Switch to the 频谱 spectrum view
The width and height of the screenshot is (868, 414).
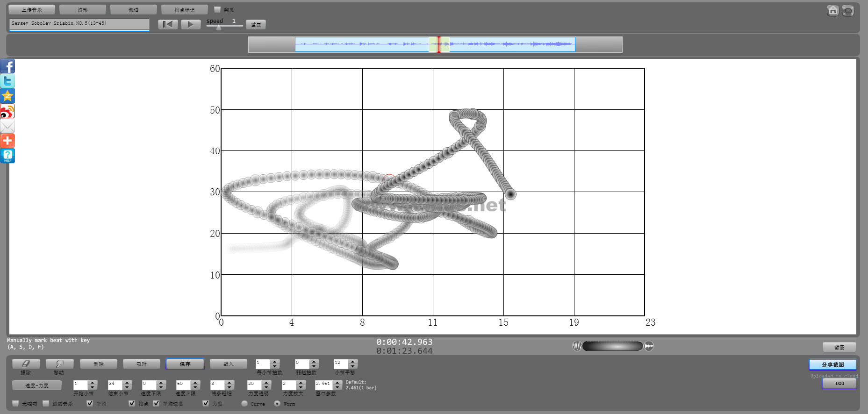pyautogui.click(x=134, y=9)
